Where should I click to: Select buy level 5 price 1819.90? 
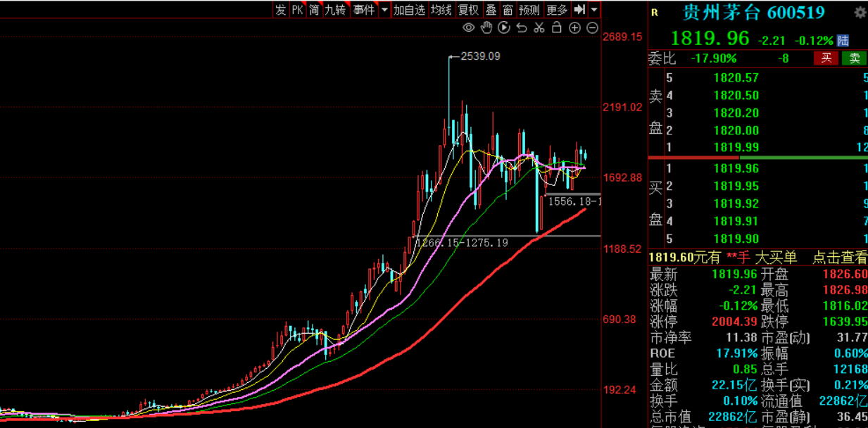tap(736, 239)
